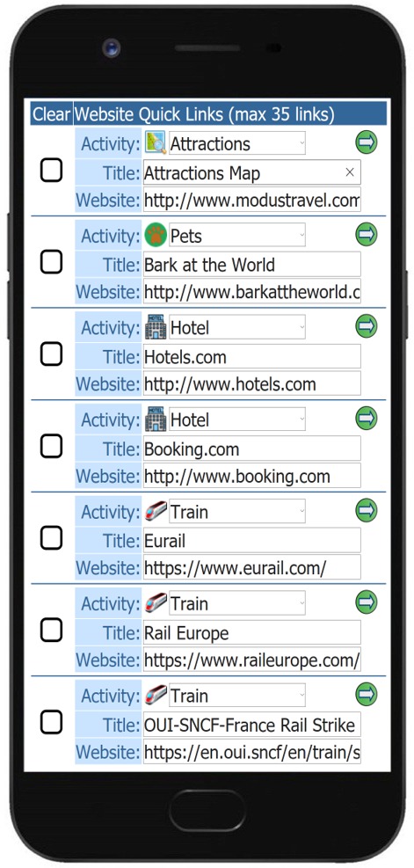414x868 pixels.
Task: Launch Hotels.com using its green arrow
Action: pos(366,326)
